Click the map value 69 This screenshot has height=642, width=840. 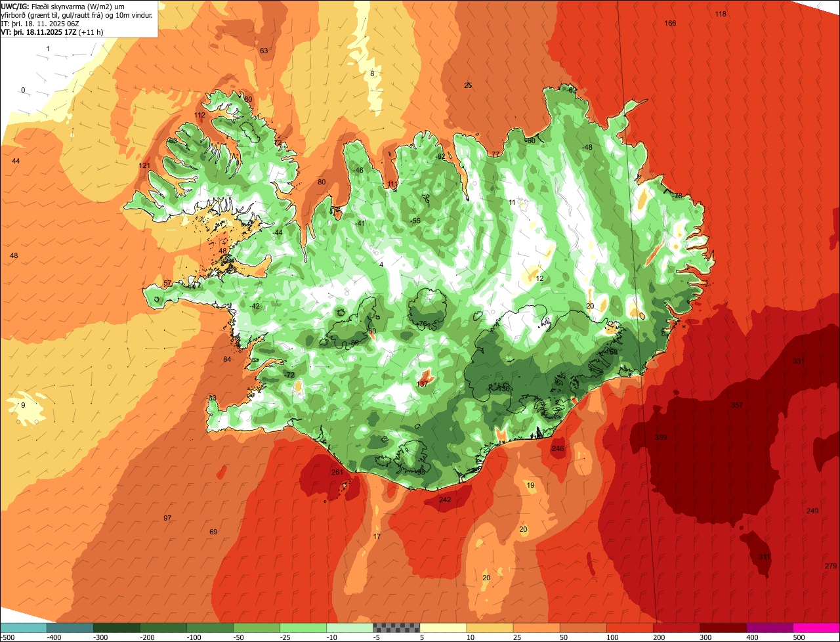click(213, 532)
